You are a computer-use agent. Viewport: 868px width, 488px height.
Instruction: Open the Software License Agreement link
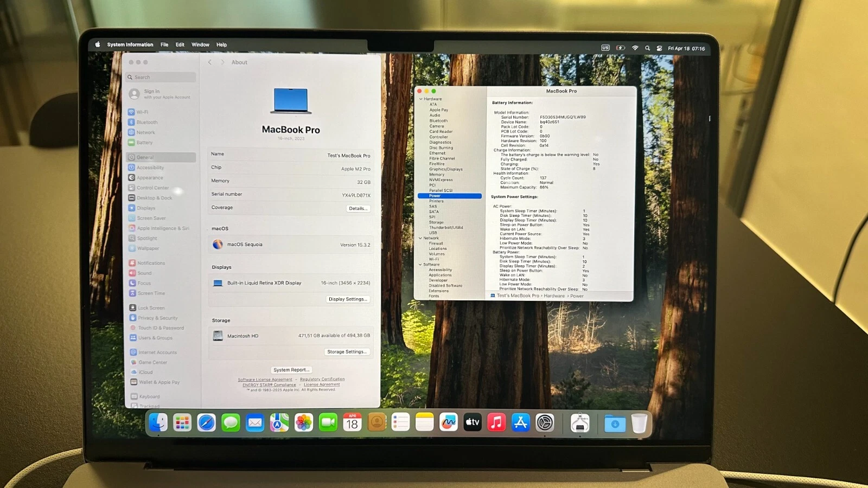(265, 380)
